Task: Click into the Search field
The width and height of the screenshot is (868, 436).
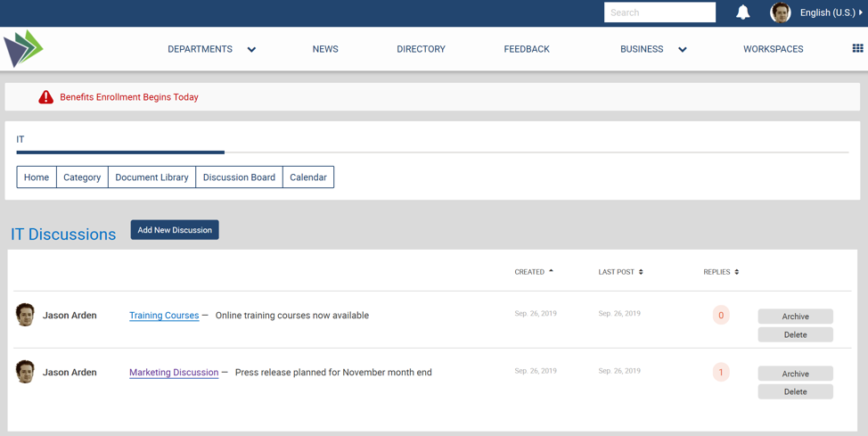Action: pyautogui.click(x=659, y=12)
